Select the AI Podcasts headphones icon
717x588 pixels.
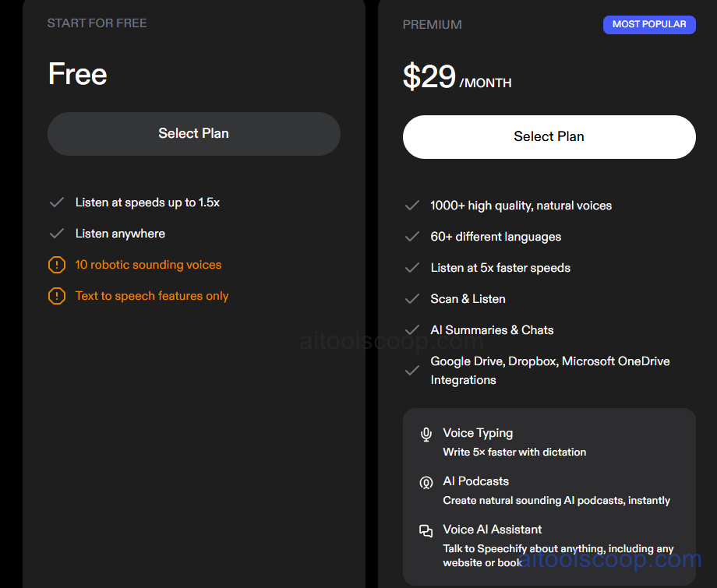426,481
